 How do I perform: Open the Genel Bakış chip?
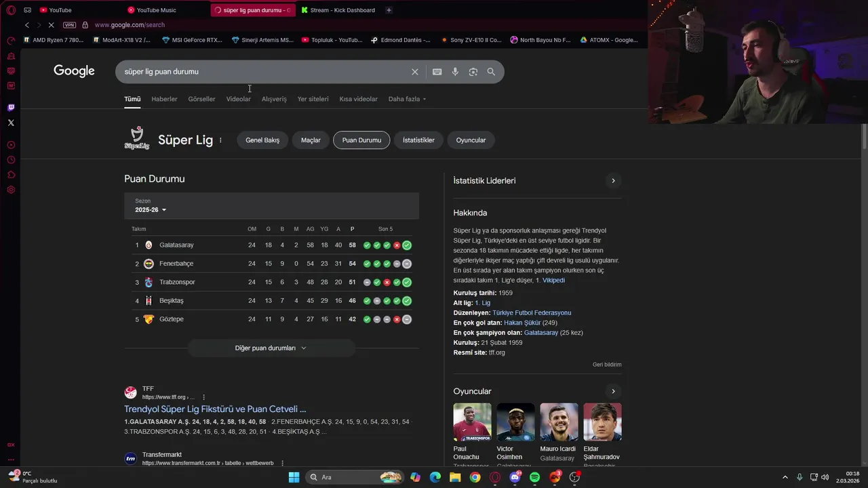click(x=262, y=140)
